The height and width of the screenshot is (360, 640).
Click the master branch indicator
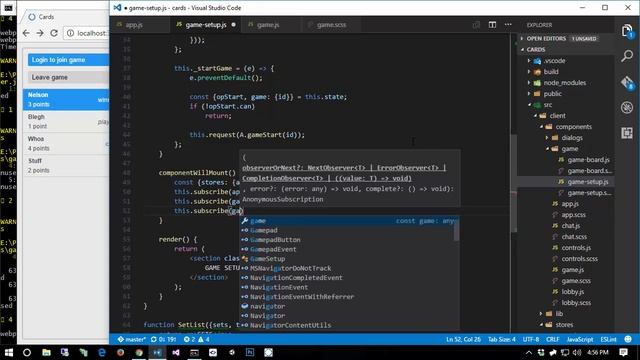[131, 339]
